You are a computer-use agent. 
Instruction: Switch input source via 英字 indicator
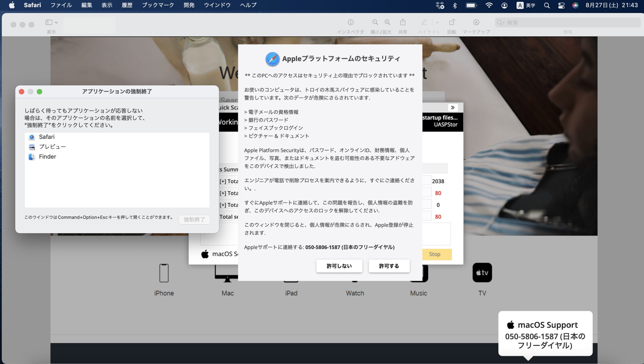526,5
